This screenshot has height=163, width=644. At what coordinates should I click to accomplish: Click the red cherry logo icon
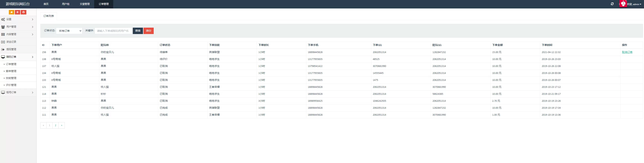(x=623, y=4)
